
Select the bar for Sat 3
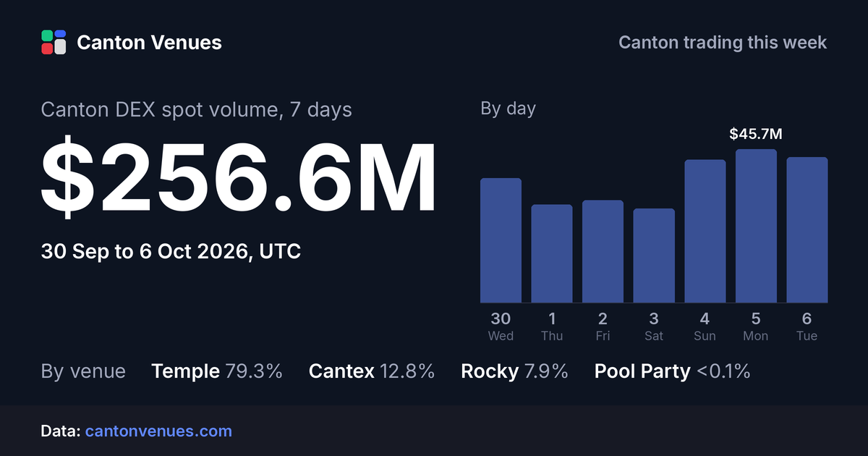click(x=654, y=256)
